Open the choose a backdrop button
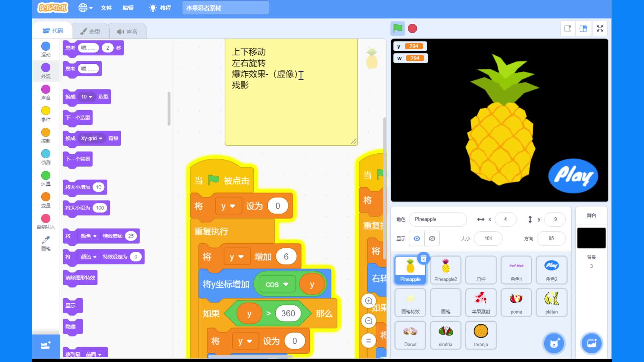Screen dimensions: 644x362 pos(592,343)
